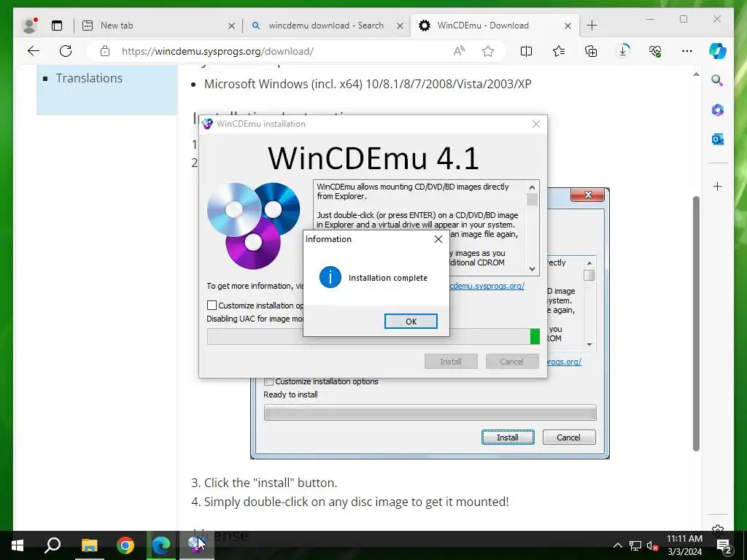Add this page to favorites

coord(488,51)
